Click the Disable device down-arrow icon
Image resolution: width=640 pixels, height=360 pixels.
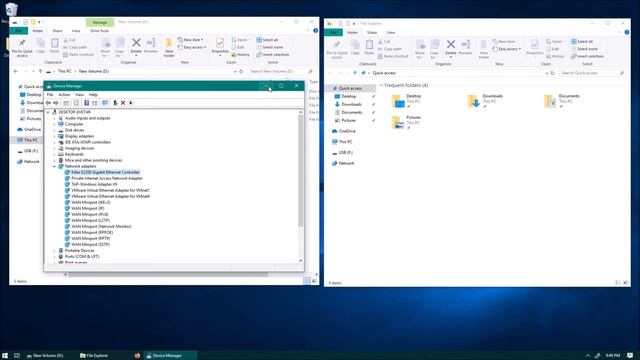pyautogui.click(x=131, y=103)
